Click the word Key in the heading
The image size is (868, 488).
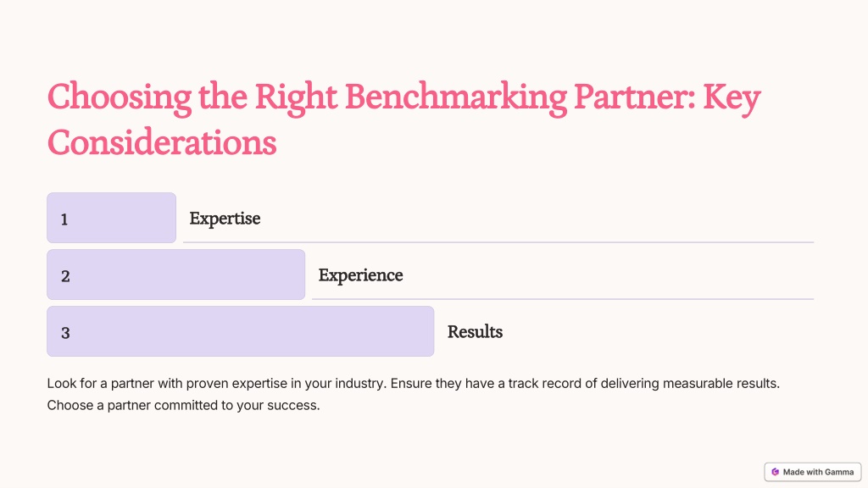pyautogui.click(x=732, y=98)
